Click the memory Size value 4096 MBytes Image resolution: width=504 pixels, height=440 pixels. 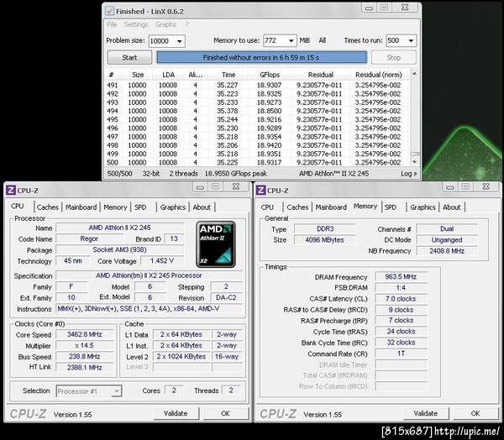pos(324,240)
